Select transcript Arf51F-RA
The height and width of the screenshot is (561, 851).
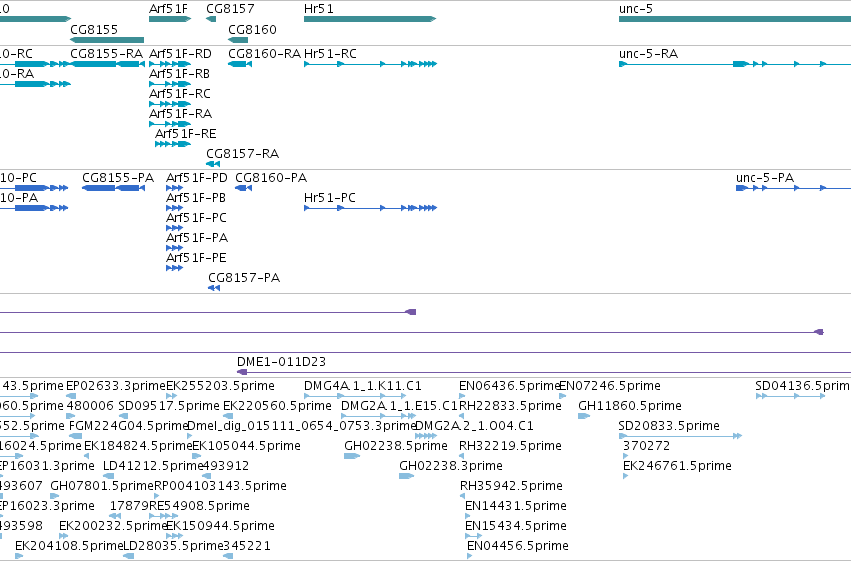click(180, 114)
